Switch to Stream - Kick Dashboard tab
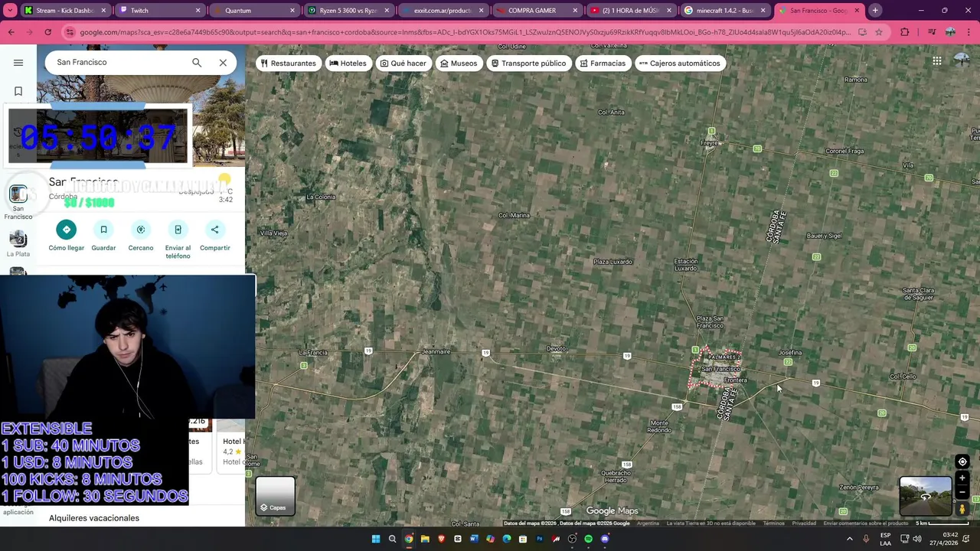The image size is (980, 551). click(65, 11)
